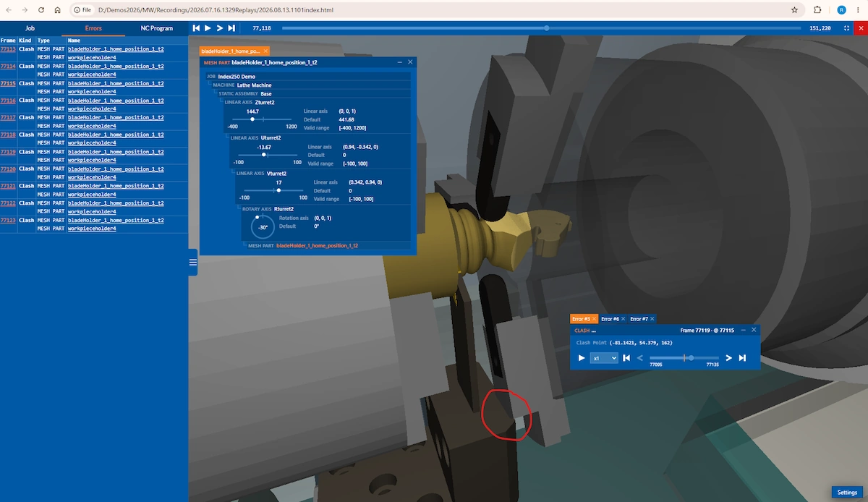The height and width of the screenshot is (502, 868).
Task: Click the Rturret2 rotary dial
Action: click(x=263, y=227)
